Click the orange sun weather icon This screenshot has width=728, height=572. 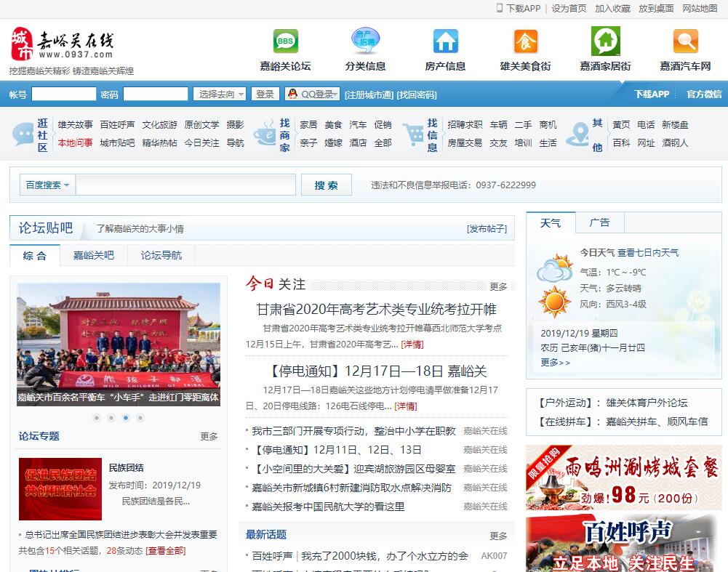[x=554, y=302]
